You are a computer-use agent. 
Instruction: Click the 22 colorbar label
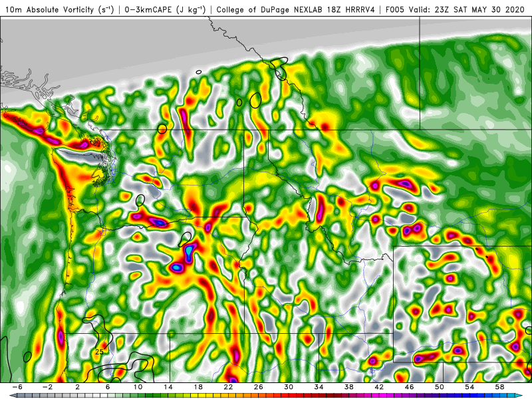tap(228, 387)
